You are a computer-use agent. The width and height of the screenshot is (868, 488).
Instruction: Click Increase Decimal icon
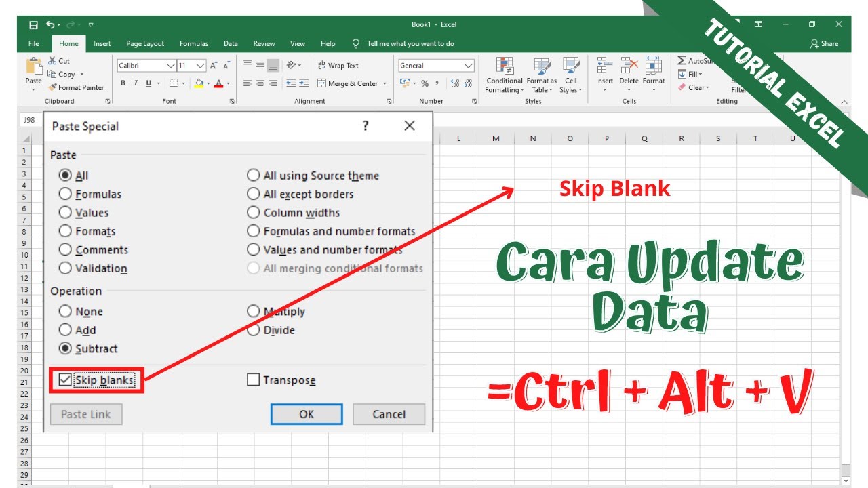click(454, 83)
